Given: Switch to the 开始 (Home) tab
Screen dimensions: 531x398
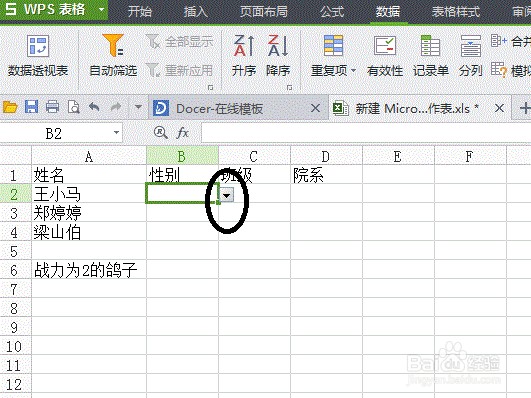Looking at the screenshot, I should [140, 12].
